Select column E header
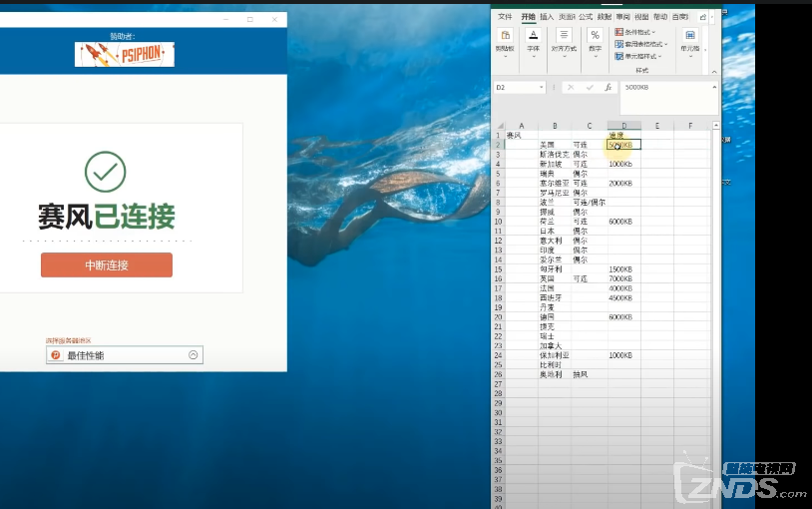This screenshot has height=509, width=812. tap(657, 126)
